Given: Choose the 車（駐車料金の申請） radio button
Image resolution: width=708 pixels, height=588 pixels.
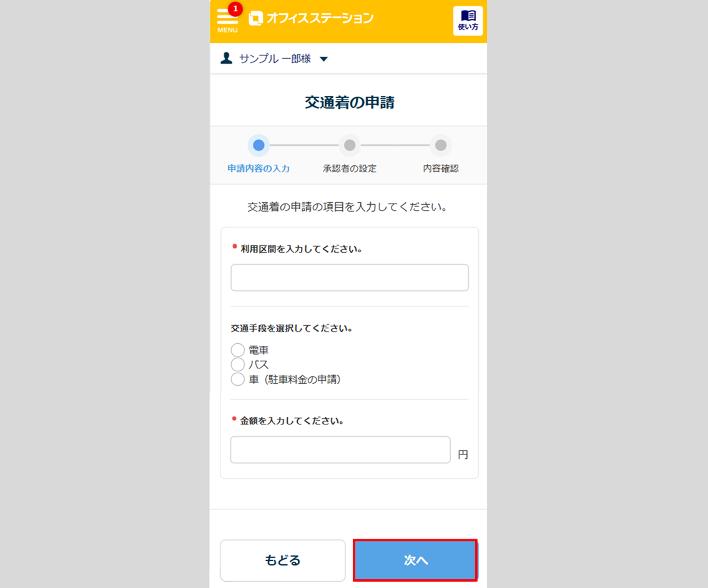Looking at the screenshot, I should pyautogui.click(x=238, y=379).
